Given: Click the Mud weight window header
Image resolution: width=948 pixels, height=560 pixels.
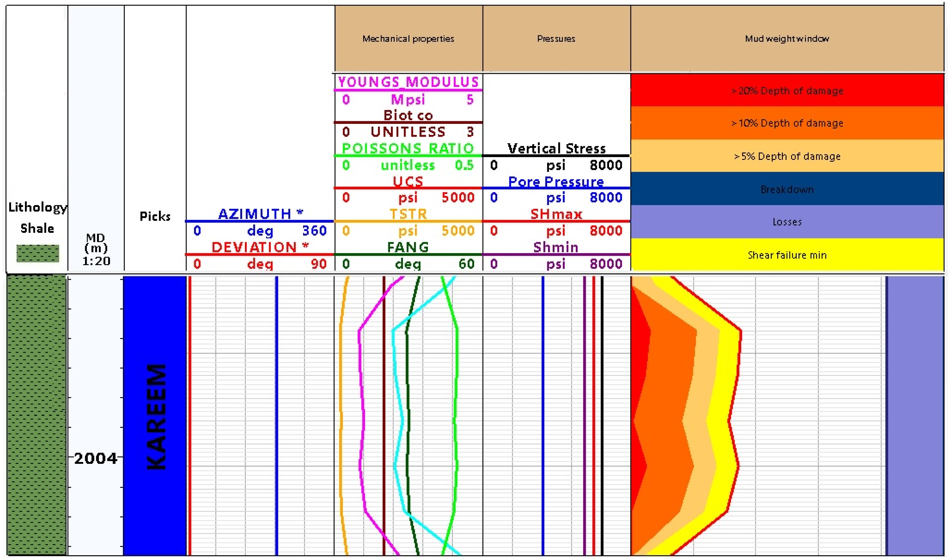Looking at the screenshot, I should pyautogui.click(x=787, y=39).
